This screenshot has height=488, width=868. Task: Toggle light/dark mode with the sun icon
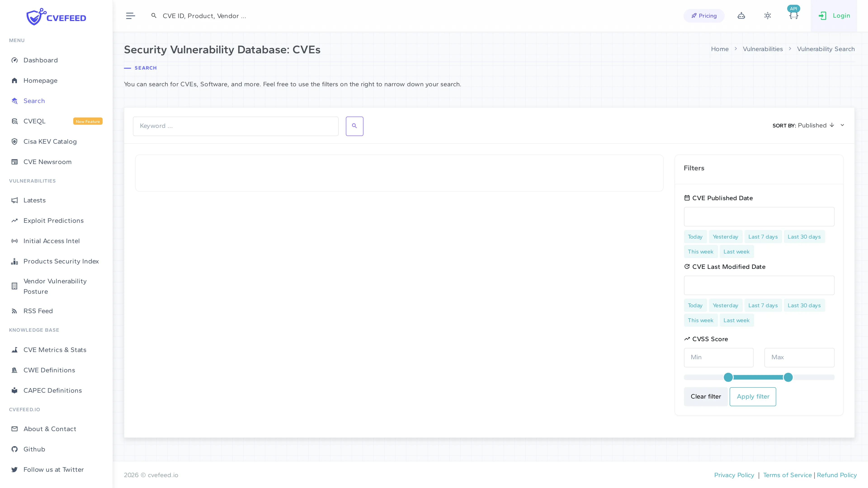768,16
